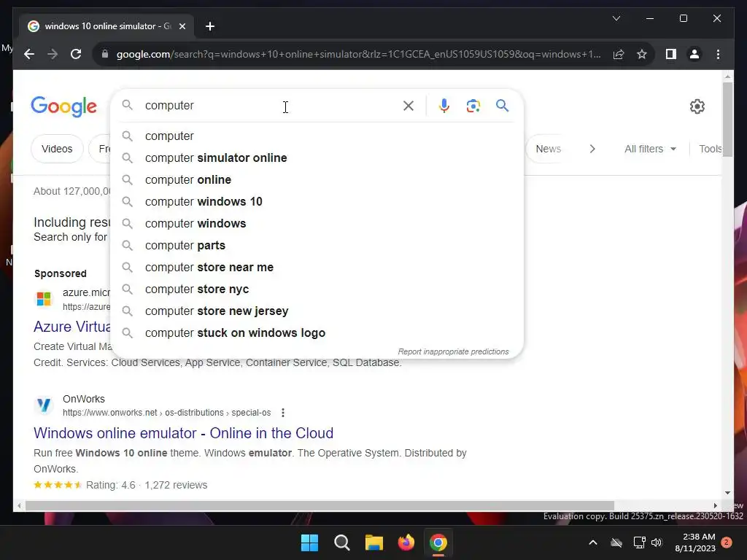This screenshot has width=747, height=560.
Task: Expand the All filters dropdown
Action: [x=650, y=149]
